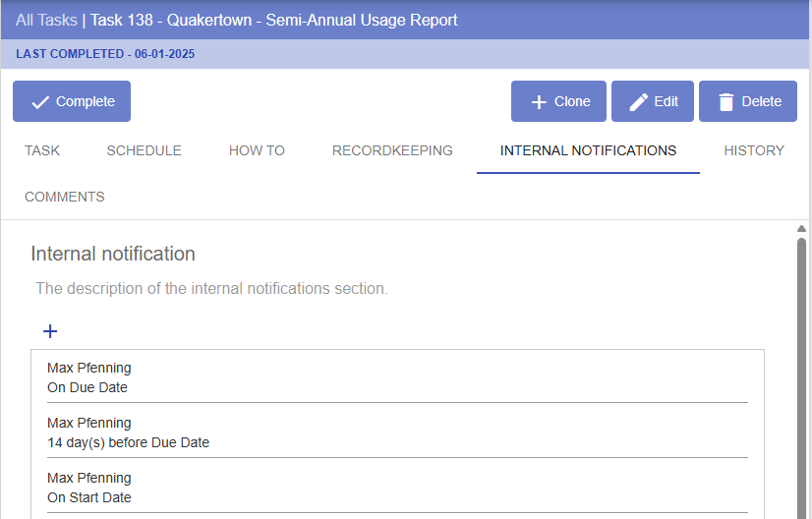Screen dimensions: 812x519
Task: Click the vertical scrollbar thumb
Action: point(801,378)
